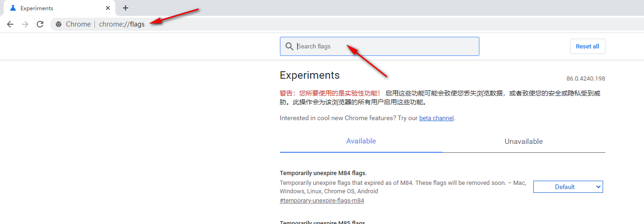Click the Experiments tab flask favicon
Viewport: 644px width, 224px height.
[13, 8]
